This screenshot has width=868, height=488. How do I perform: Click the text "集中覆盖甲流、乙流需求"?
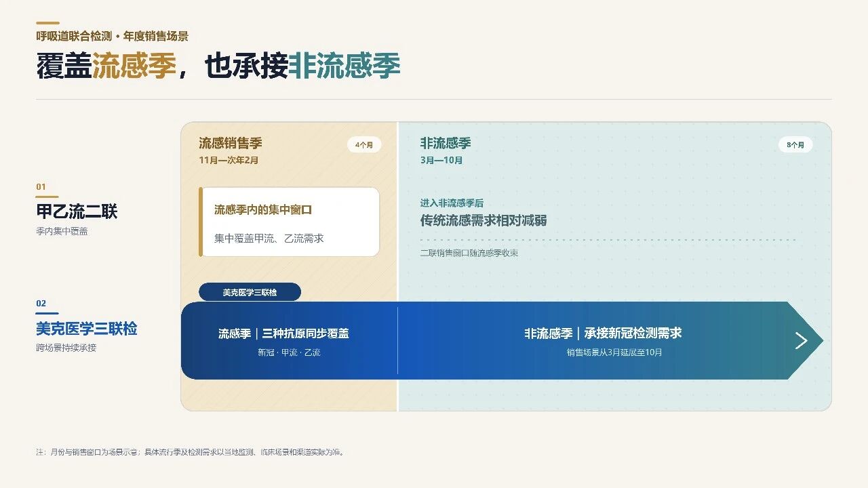269,239
